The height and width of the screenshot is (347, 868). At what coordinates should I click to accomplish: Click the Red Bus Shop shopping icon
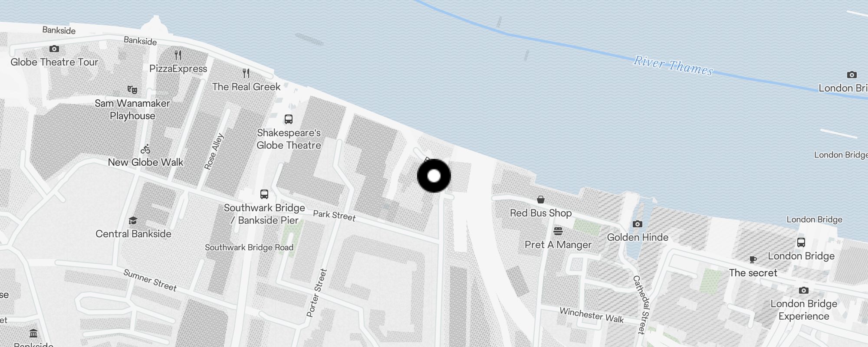click(x=541, y=200)
